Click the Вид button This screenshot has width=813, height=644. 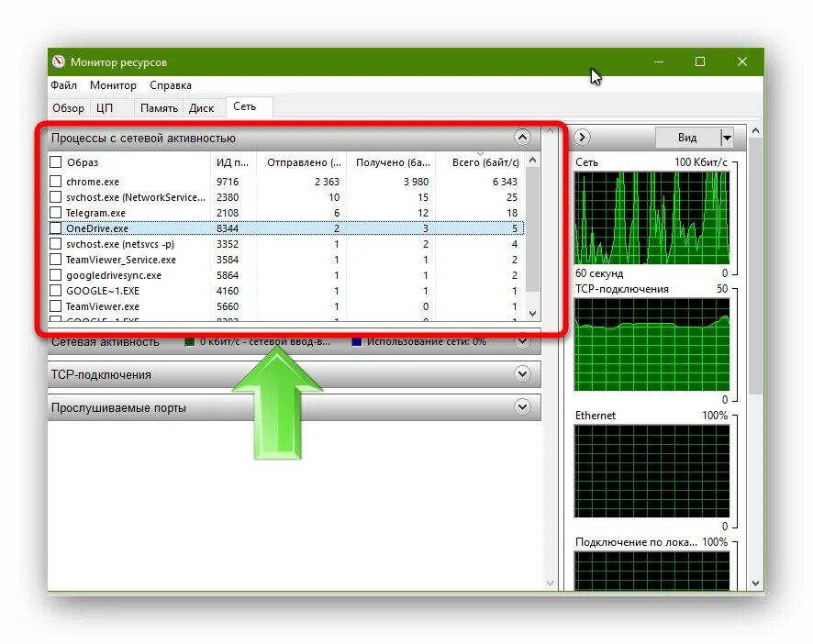[687, 138]
